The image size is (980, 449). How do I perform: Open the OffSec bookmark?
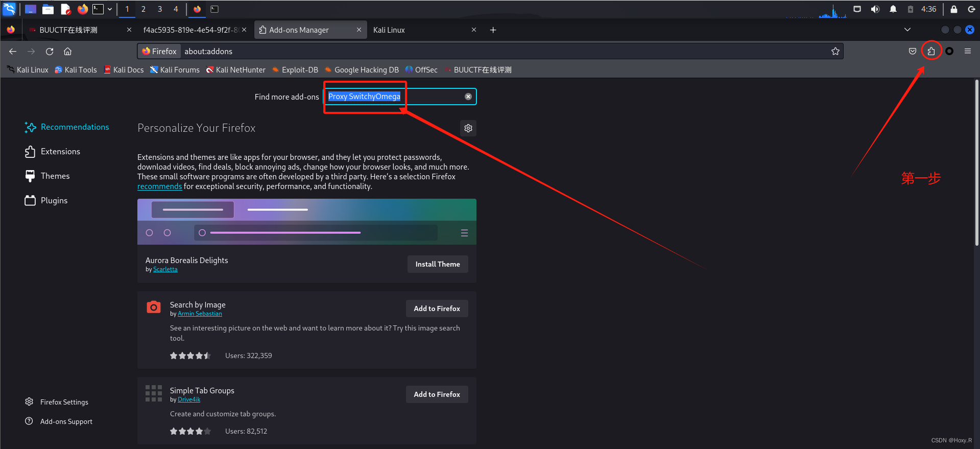(x=421, y=70)
